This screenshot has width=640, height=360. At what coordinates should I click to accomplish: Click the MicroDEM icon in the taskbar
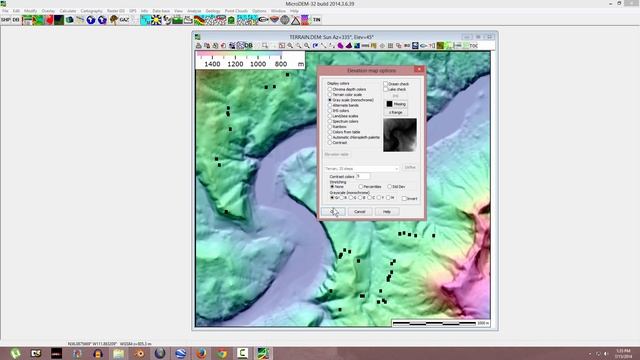(263, 353)
